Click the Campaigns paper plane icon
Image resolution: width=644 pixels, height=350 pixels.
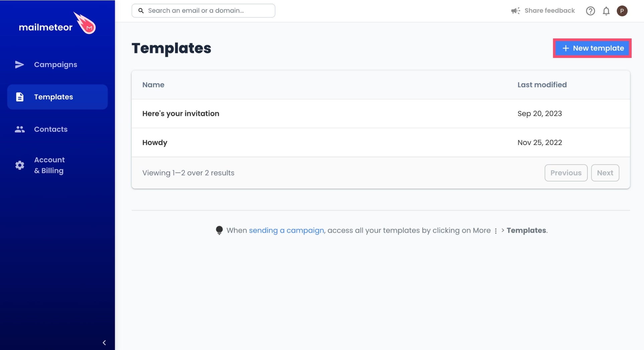pos(19,65)
